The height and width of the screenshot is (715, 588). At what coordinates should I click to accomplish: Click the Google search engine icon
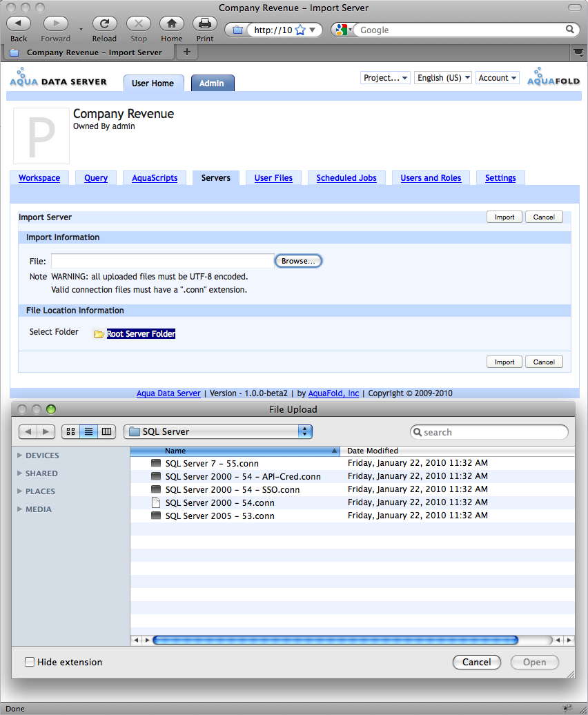[x=341, y=30]
